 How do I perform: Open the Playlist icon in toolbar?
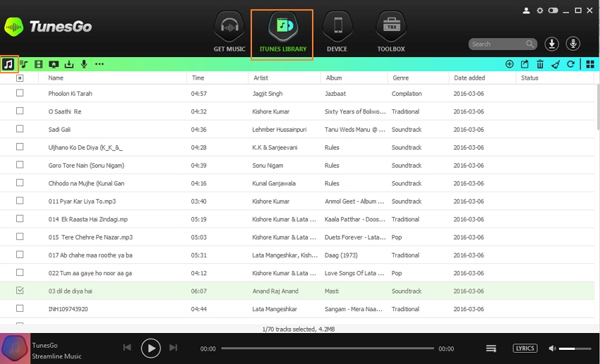tap(24, 64)
